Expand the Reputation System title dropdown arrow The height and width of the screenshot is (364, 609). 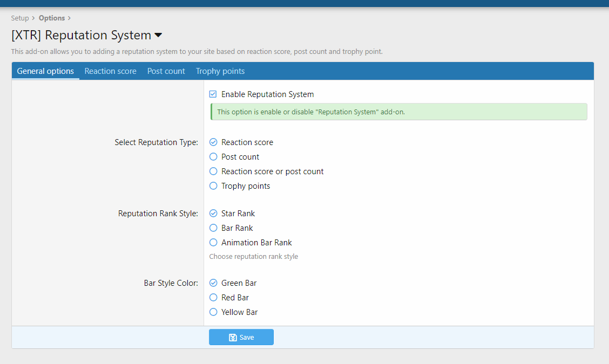pyautogui.click(x=158, y=36)
